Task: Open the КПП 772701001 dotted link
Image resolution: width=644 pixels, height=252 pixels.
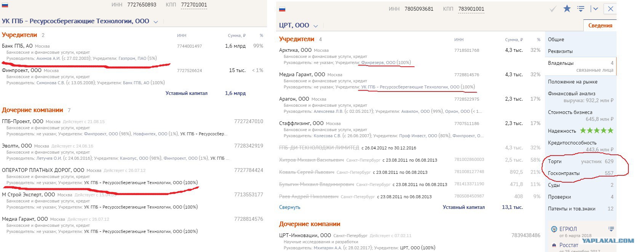Action: tap(194, 5)
